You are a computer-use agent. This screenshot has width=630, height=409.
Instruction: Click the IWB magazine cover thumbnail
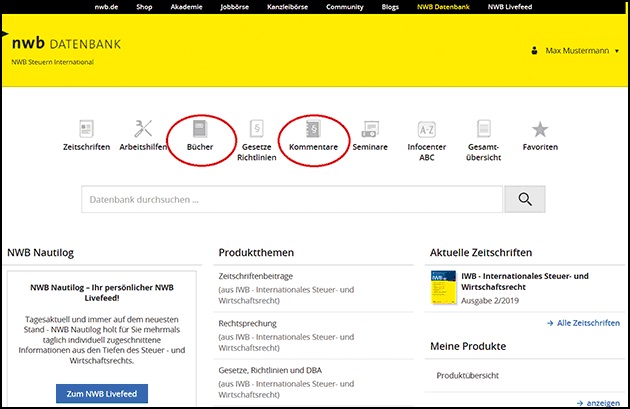click(442, 287)
